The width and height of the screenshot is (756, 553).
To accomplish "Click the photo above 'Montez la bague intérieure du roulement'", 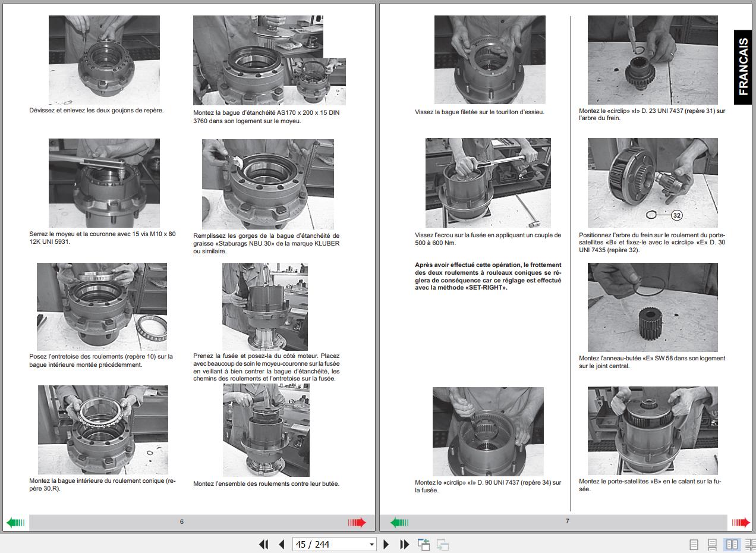I will [x=103, y=430].
